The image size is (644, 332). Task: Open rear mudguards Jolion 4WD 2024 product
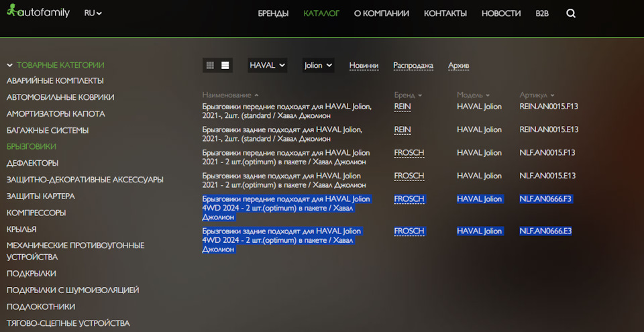tap(282, 240)
